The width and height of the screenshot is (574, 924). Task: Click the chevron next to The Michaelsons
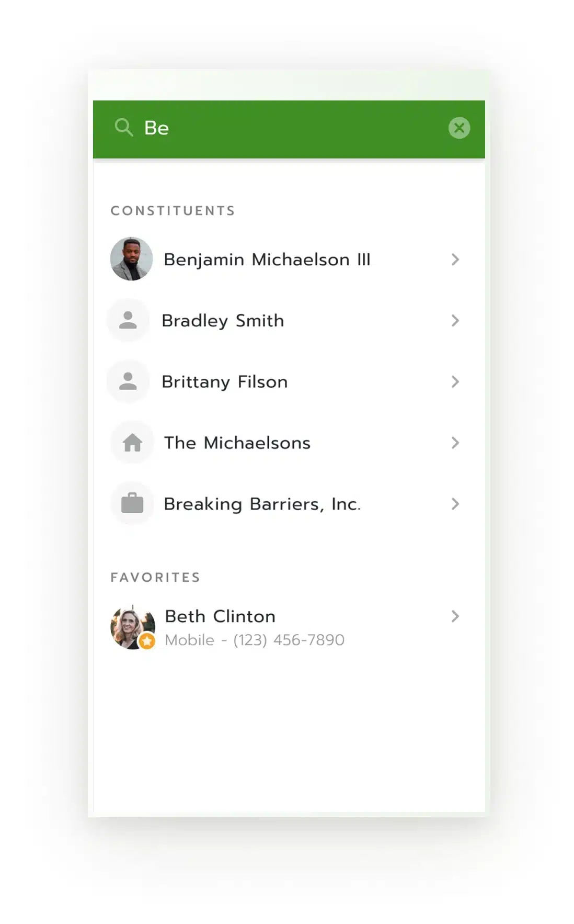click(455, 443)
